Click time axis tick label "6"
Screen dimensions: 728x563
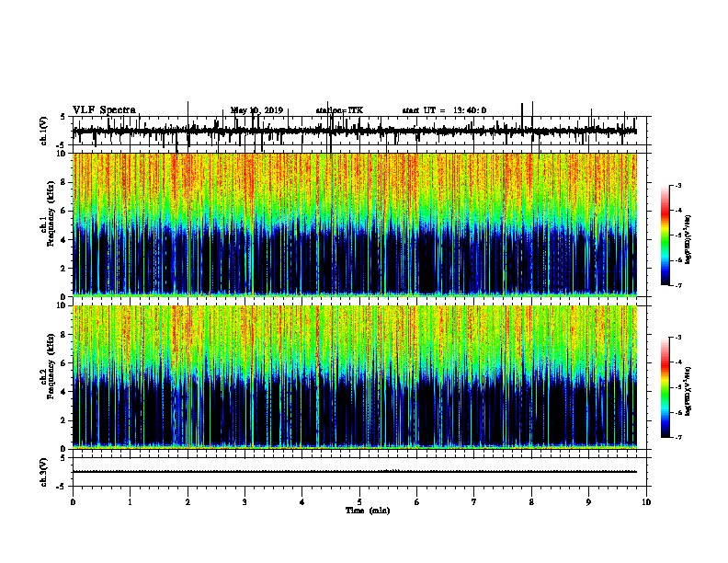click(x=417, y=502)
